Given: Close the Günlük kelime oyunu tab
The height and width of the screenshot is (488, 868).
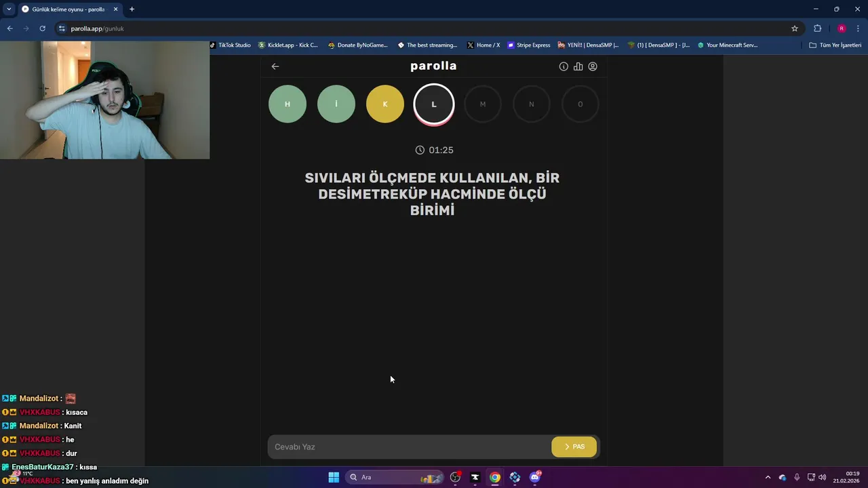Looking at the screenshot, I should [x=115, y=9].
